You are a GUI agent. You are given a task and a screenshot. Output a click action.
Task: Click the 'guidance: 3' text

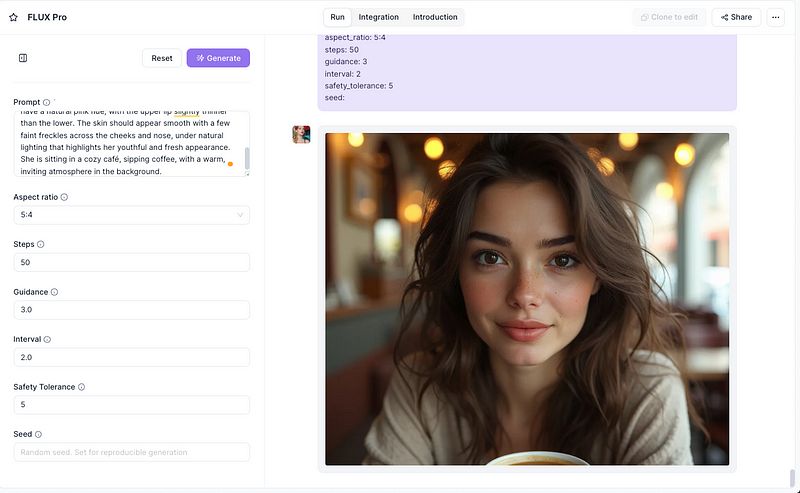345,62
